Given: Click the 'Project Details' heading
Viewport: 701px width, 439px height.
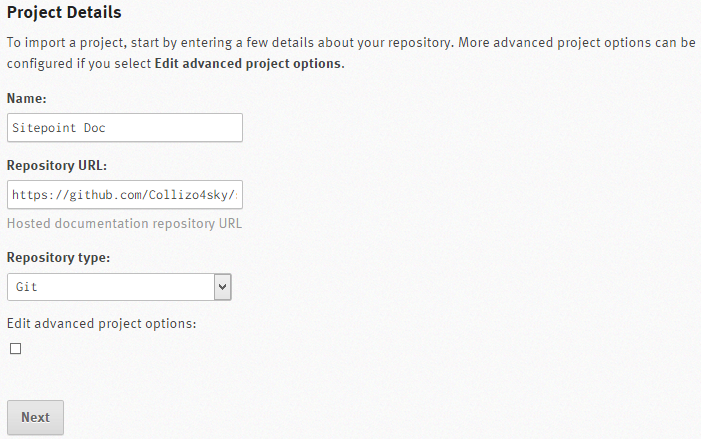Looking at the screenshot, I should pos(64,13).
